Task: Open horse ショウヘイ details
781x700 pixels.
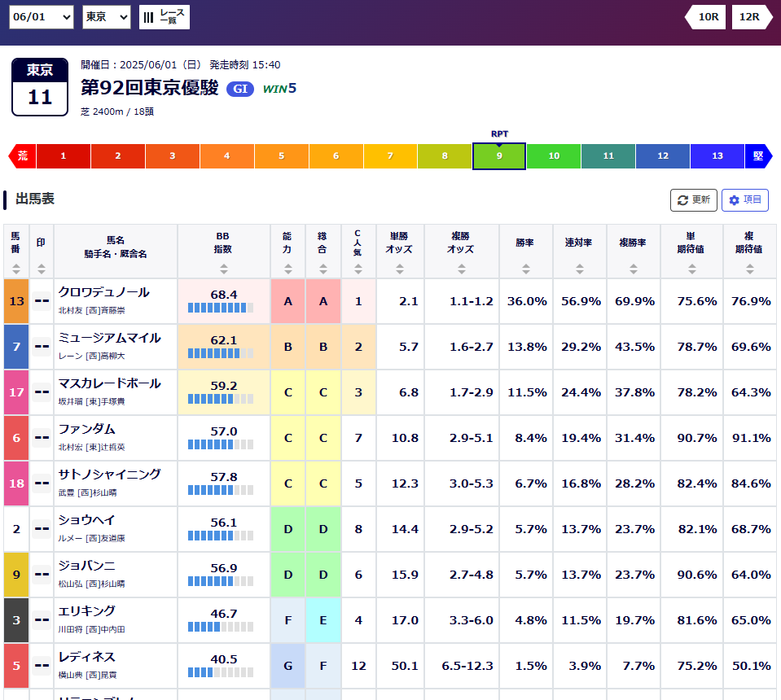Action: click(x=86, y=520)
